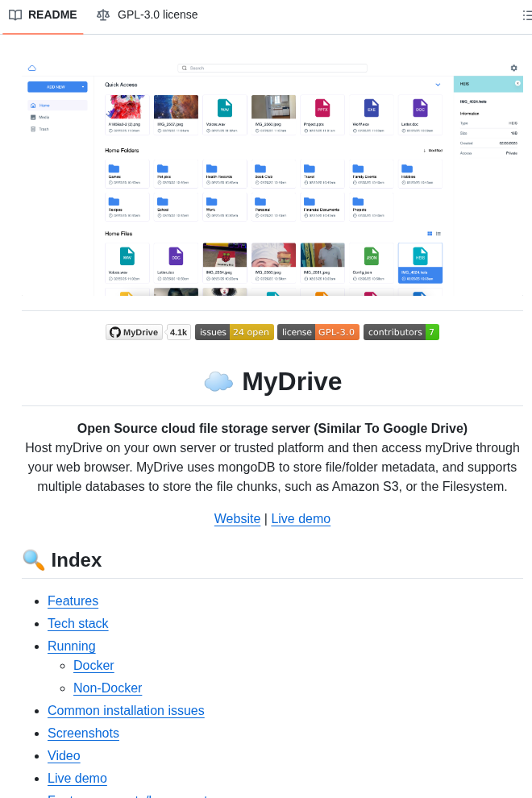Click the bold 'Open Source cloud file storage server' line
The image size is (532, 798).
pos(272,429)
